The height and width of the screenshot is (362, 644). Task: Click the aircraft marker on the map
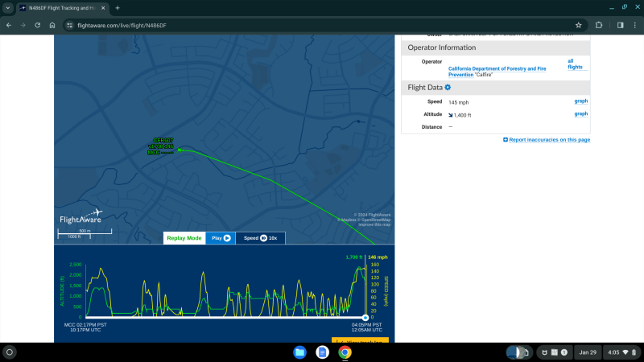coord(179,149)
